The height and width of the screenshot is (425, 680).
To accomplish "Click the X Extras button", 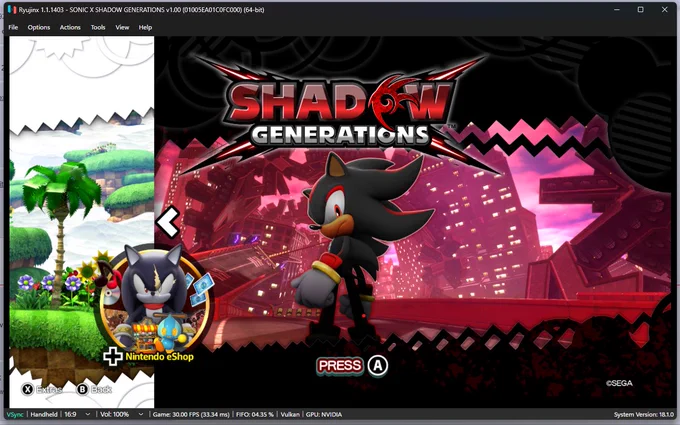I will pyautogui.click(x=42, y=389).
